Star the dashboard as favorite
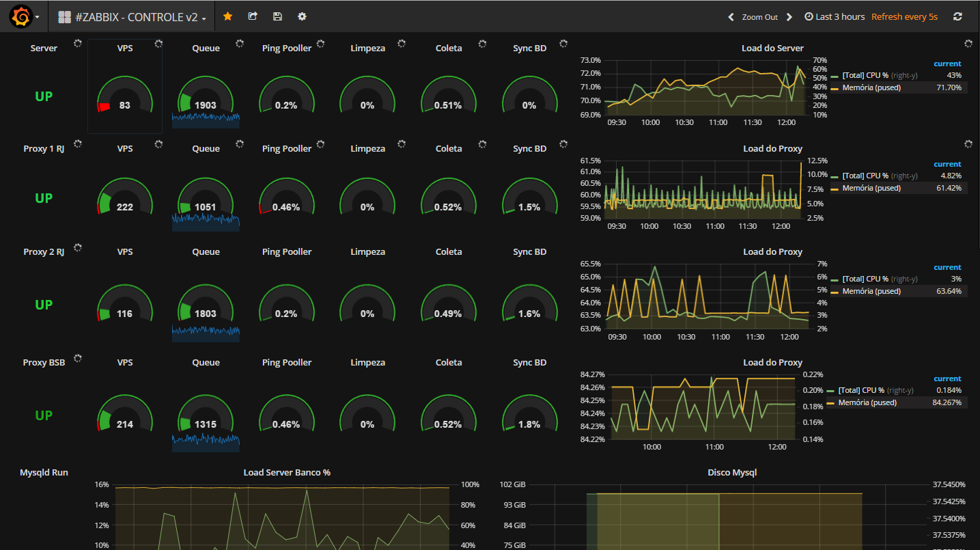Image resolution: width=980 pixels, height=550 pixels. pyautogui.click(x=227, y=16)
